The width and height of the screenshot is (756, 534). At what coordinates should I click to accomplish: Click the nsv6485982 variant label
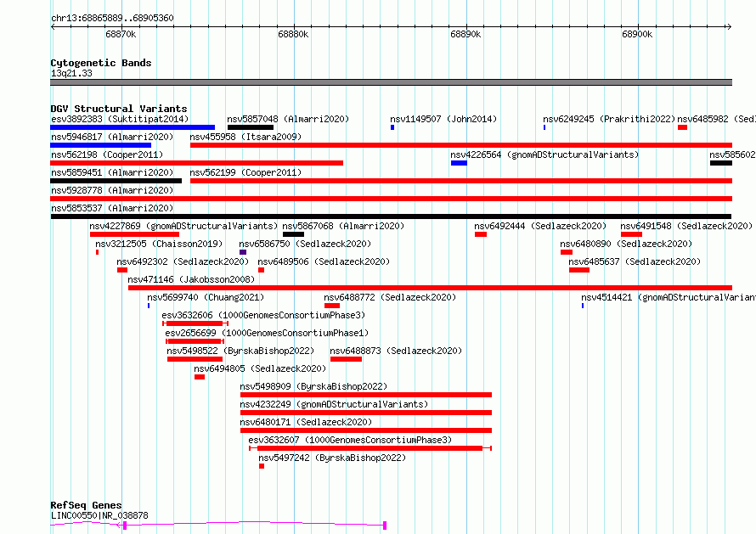pos(716,119)
